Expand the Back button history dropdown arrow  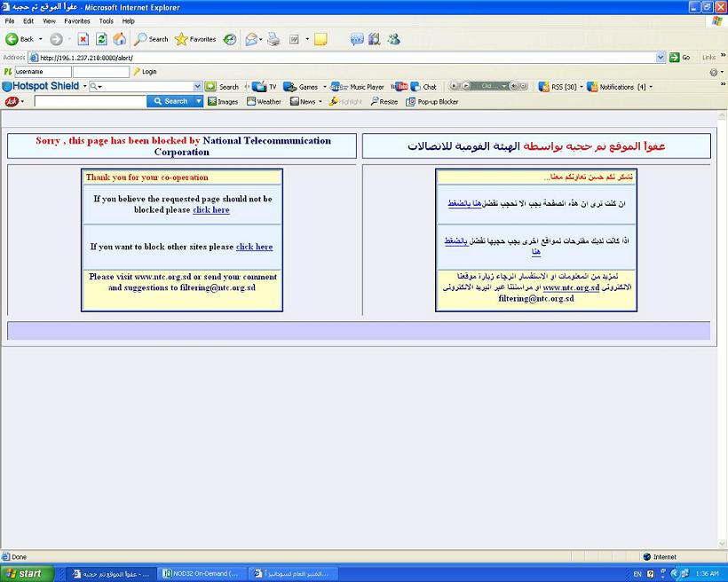40,39
